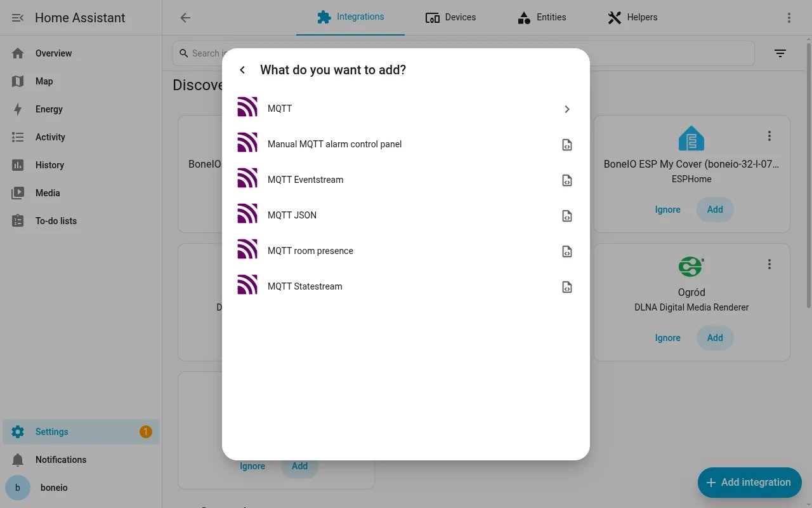Switch to the Helpers tab
The image size is (812, 508).
click(x=632, y=17)
